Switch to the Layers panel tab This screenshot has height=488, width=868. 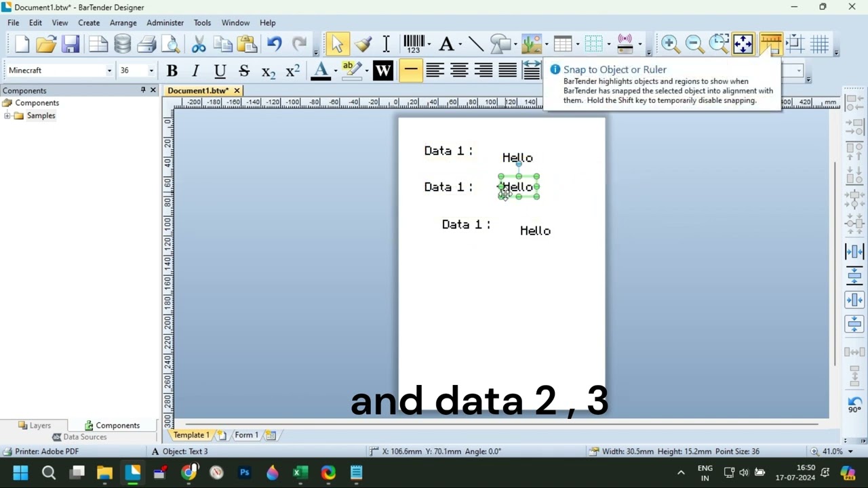34,426
